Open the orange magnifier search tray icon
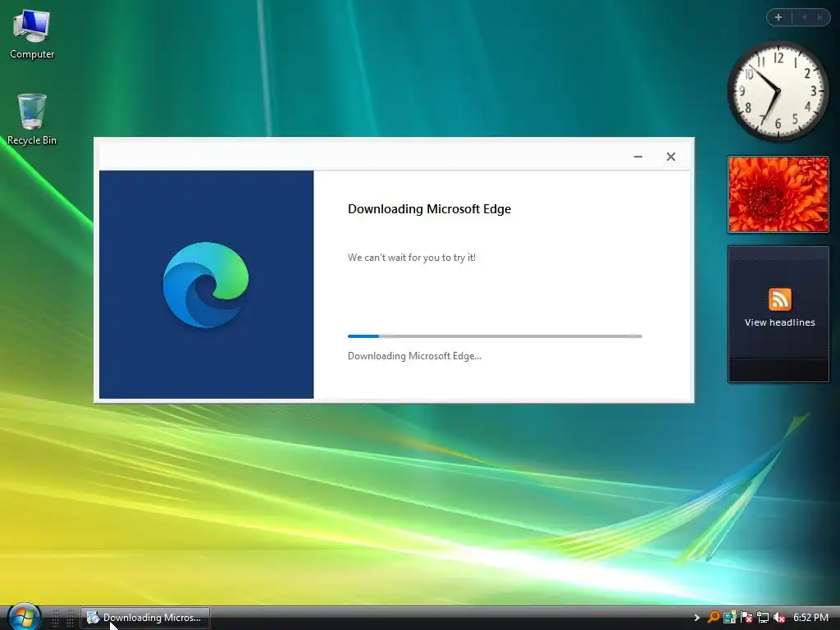Viewport: 840px width, 630px height. click(x=713, y=617)
